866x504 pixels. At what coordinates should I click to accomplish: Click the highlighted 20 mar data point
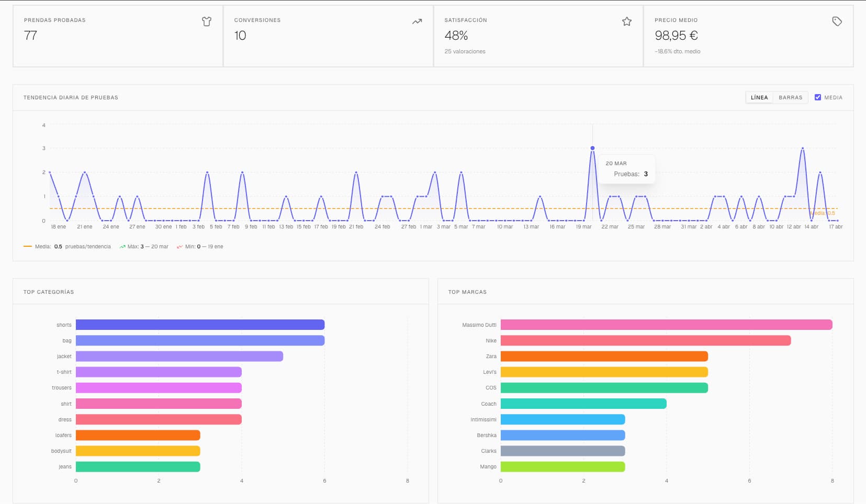[592, 148]
